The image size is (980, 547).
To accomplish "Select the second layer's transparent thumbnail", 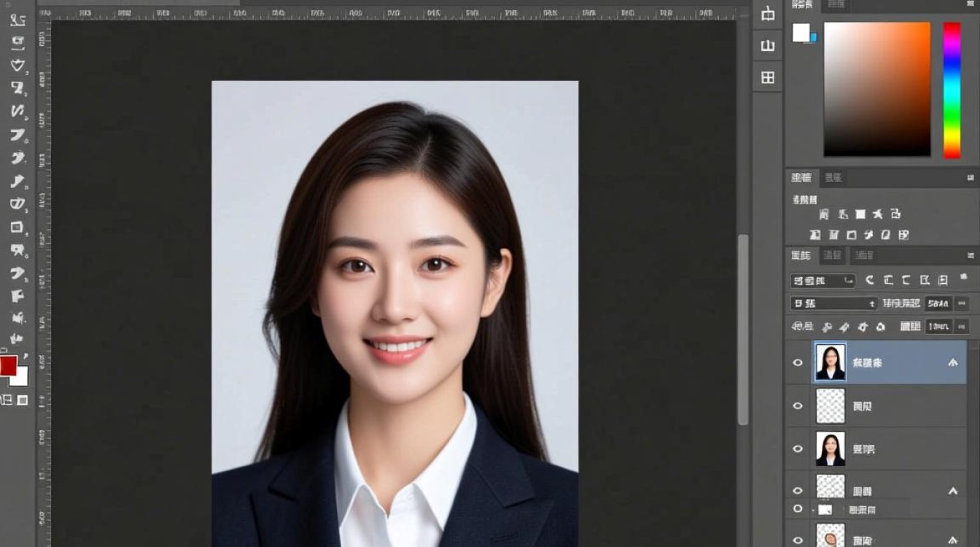I will pos(831,406).
